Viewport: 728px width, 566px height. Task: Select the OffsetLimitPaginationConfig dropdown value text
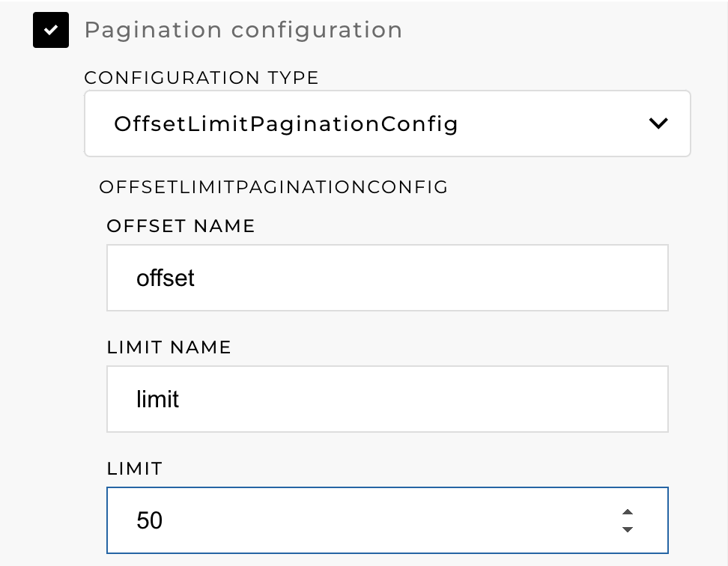pyautogui.click(x=285, y=124)
